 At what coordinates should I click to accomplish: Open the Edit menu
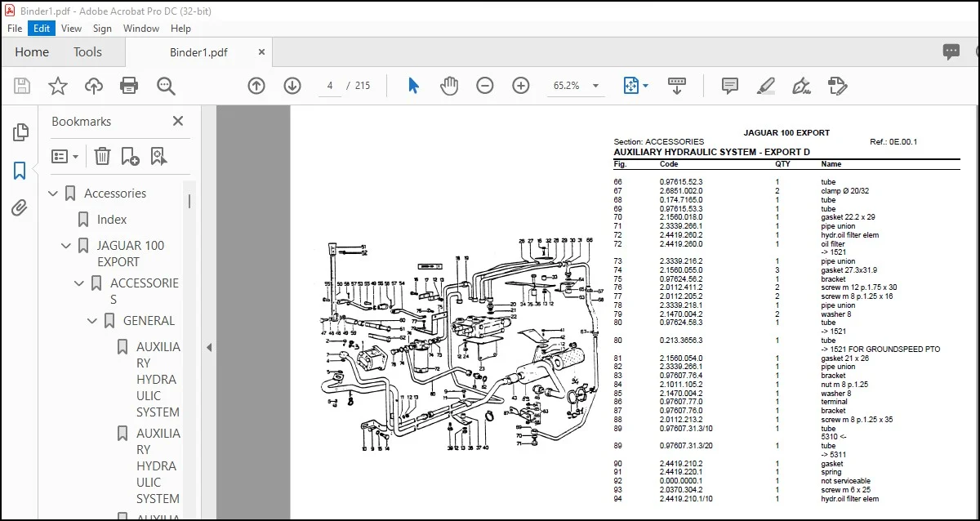(42, 28)
